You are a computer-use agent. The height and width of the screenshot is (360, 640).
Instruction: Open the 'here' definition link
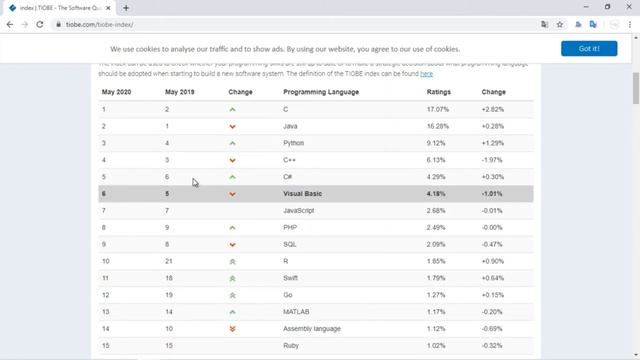(x=426, y=73)
